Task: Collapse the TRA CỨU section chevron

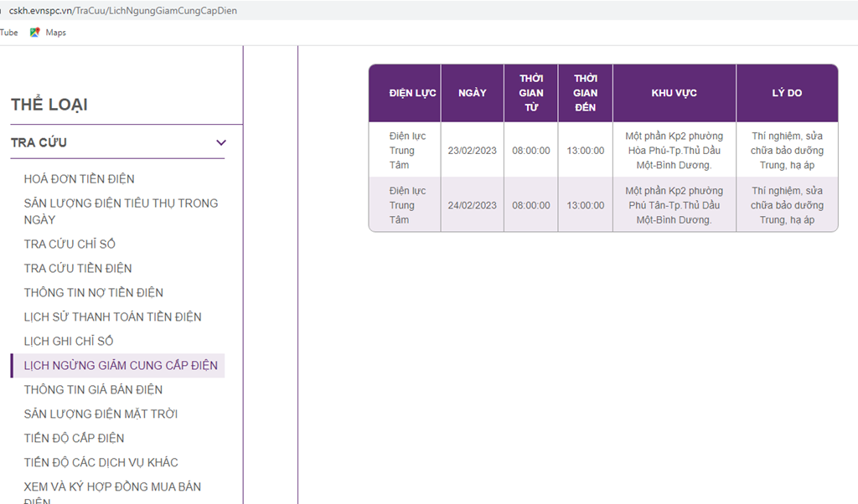Action: pos(221,142)
